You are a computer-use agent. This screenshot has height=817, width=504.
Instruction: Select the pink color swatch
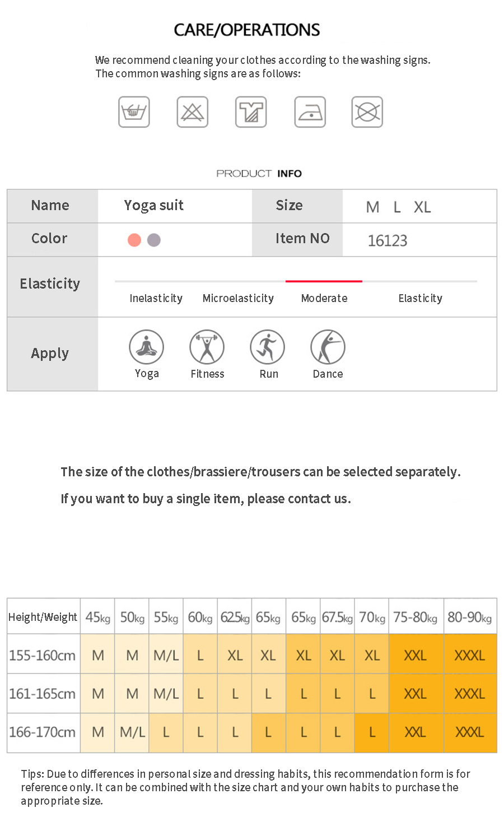pos(134,240)
